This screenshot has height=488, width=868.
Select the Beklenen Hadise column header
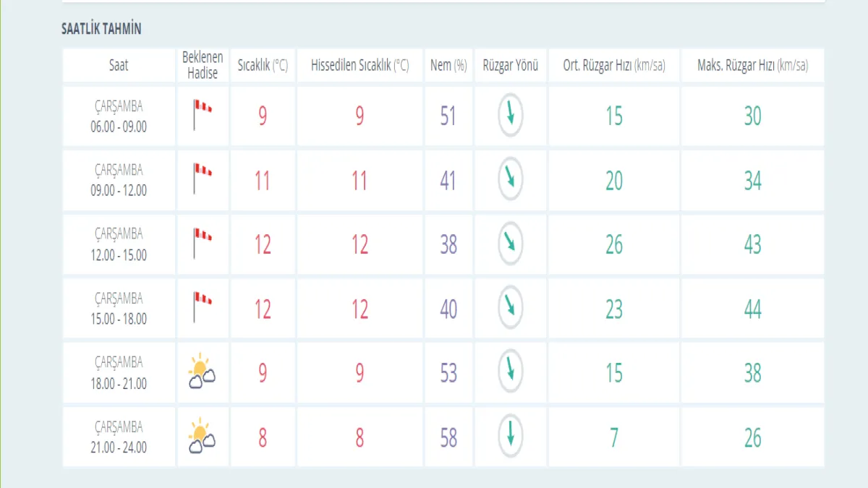pos(203,65)
